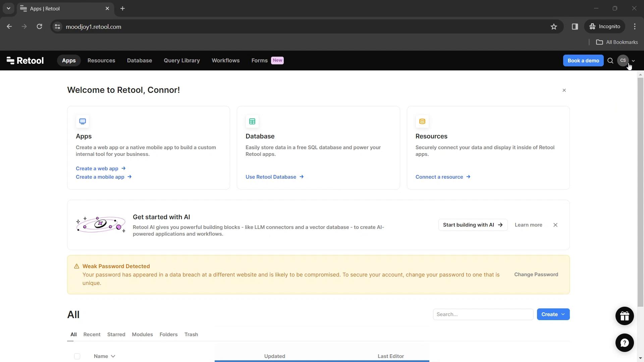Select the All apps checkbox

point(77,356)
